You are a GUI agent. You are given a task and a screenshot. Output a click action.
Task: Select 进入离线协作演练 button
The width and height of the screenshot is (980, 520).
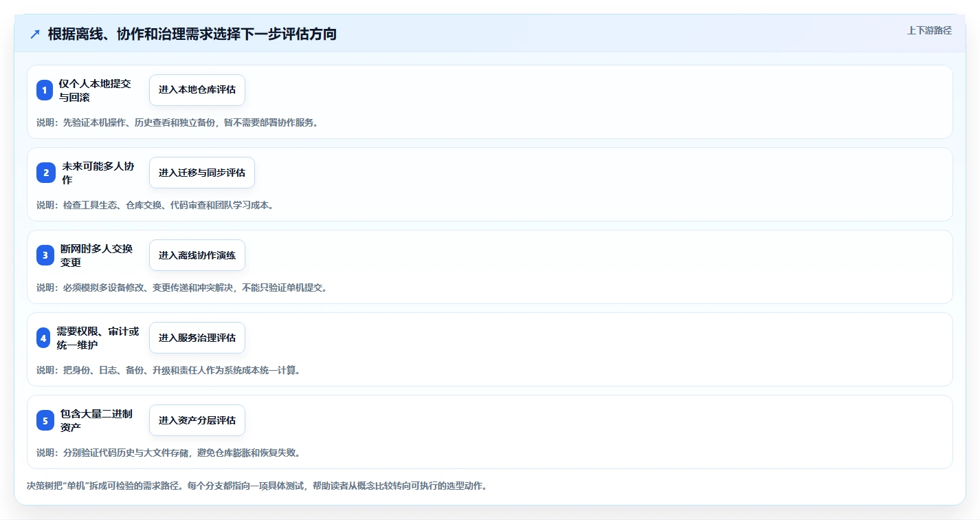(197, 255)
